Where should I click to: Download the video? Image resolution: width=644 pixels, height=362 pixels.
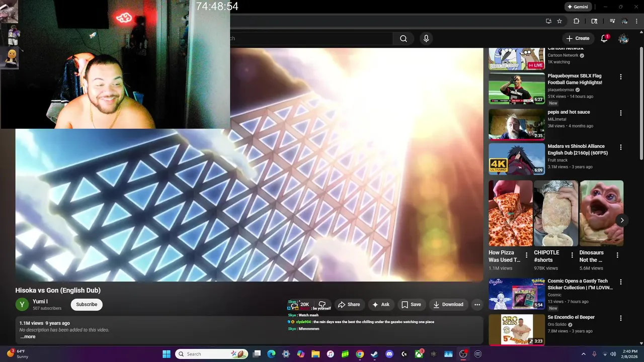coord(448,304)
